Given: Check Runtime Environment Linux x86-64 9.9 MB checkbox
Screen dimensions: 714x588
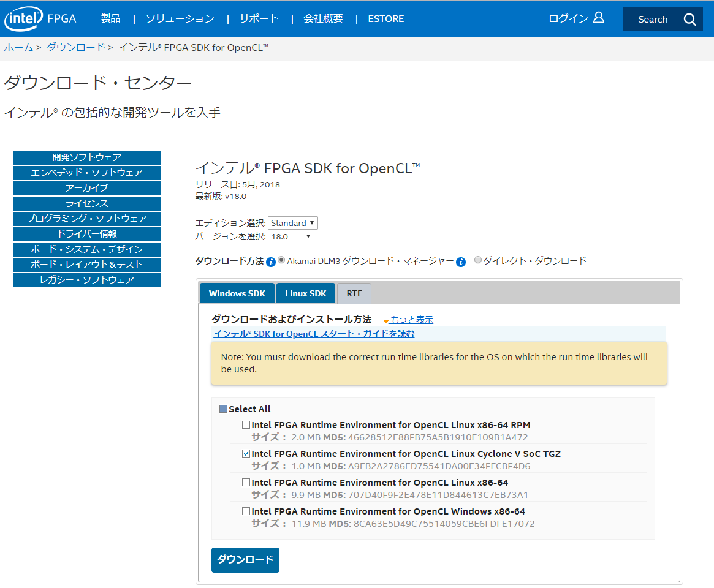Looking at the screenshot, I should 246,482.
